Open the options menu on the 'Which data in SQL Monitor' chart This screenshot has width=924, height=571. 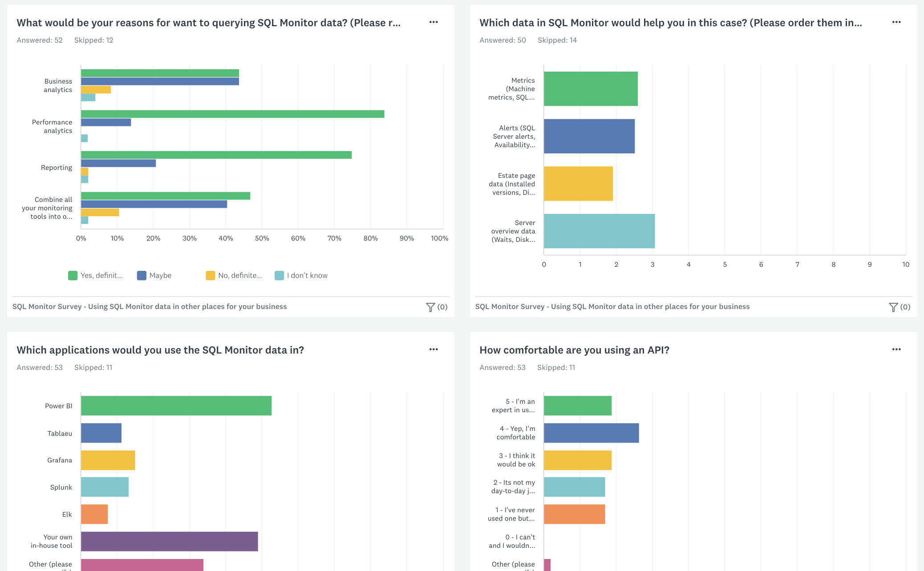pos(896,22)
